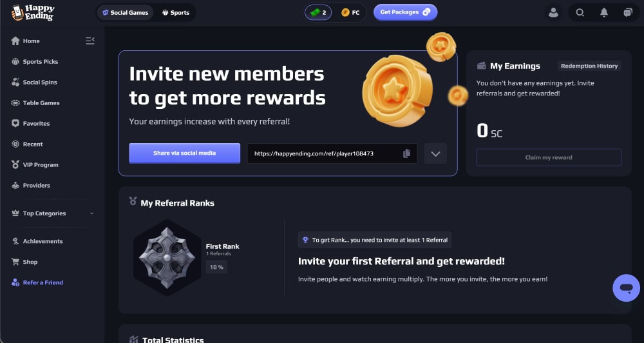Click the referral URL field
The height and width of the screenshot is (343, 644).
point(332,153)
